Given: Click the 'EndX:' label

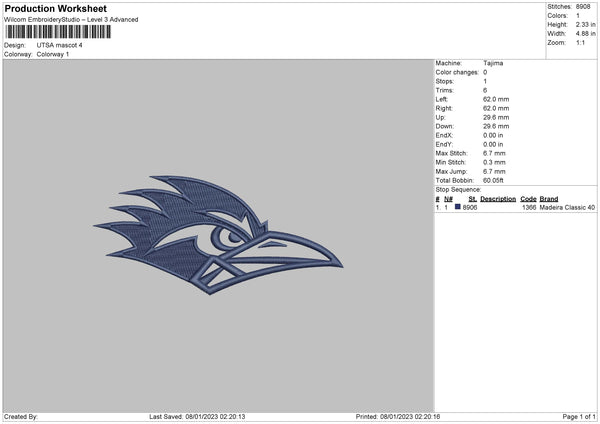Looking at the screenshot, I should [x=444, y=135].
